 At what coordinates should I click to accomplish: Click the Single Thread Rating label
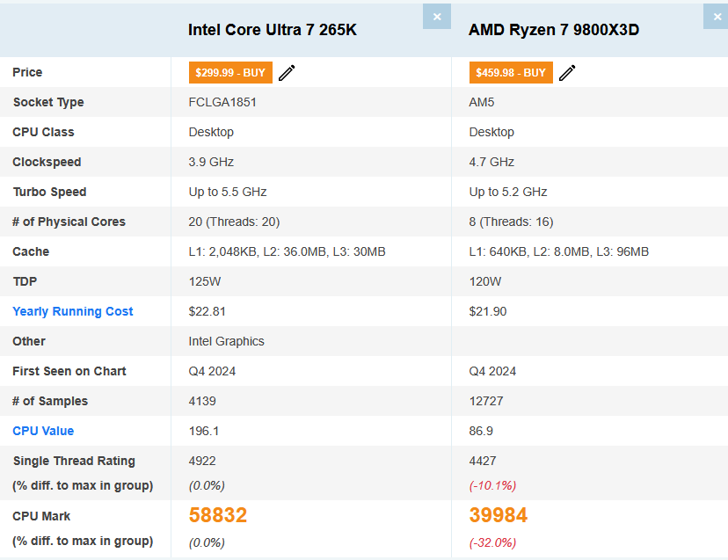(x=74, y=461)
